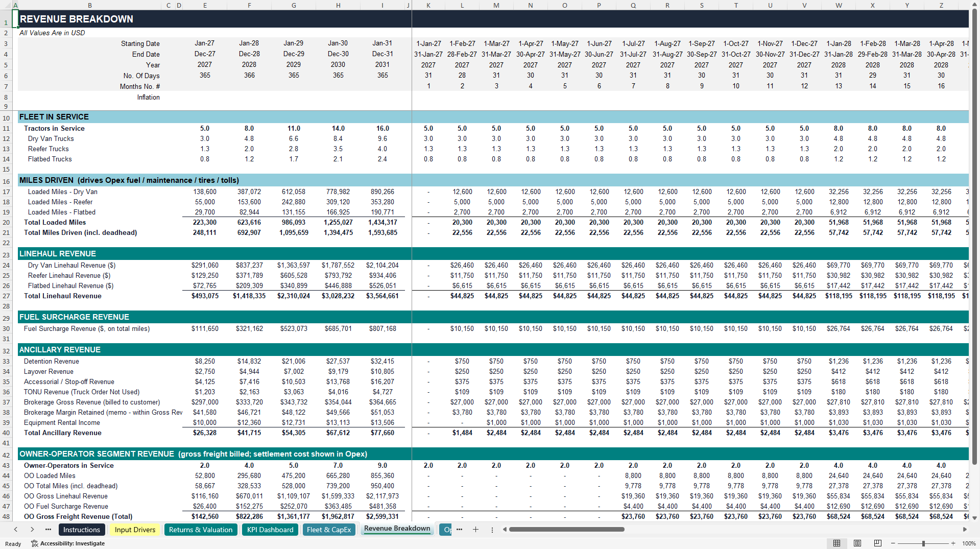Switch to KPI Dashboard tab
Screen dimensions: 980x549
point(270,530)
